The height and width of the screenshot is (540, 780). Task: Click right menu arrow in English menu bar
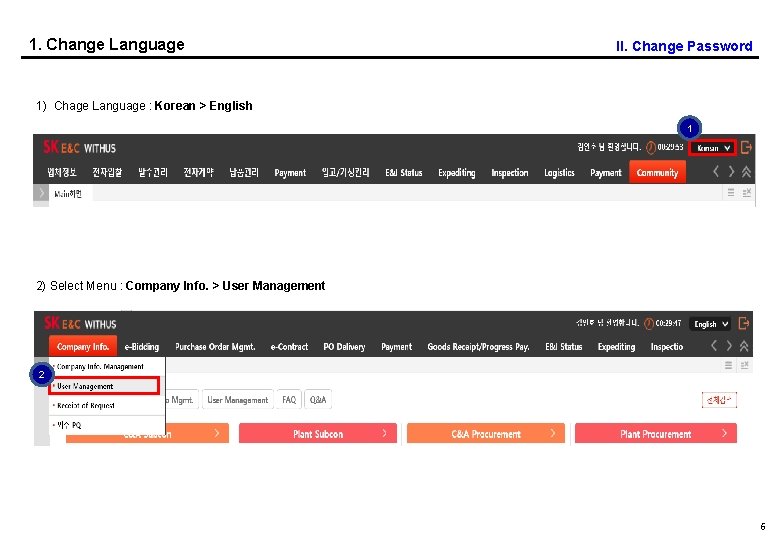pos(729,346)
